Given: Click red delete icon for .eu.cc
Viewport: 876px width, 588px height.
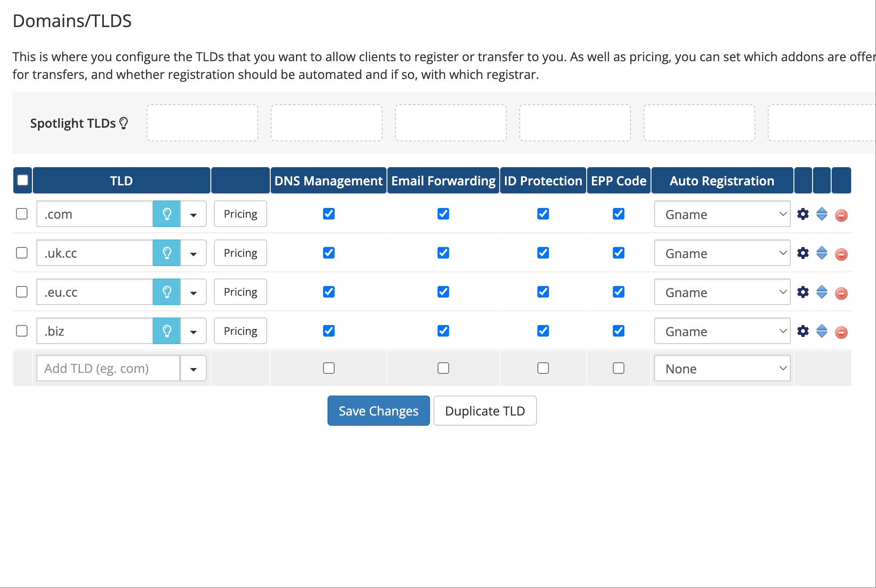Looking at the screenshot, I should (841, 293).
